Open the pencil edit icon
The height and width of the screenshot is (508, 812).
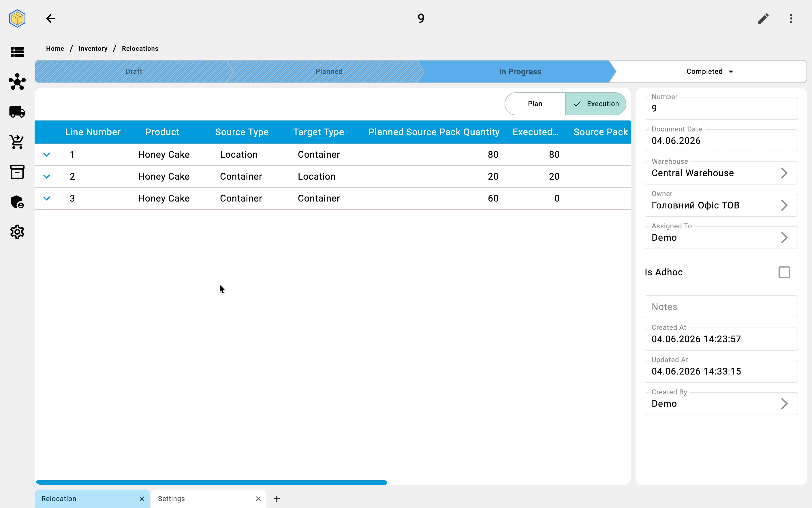(763, 18)
